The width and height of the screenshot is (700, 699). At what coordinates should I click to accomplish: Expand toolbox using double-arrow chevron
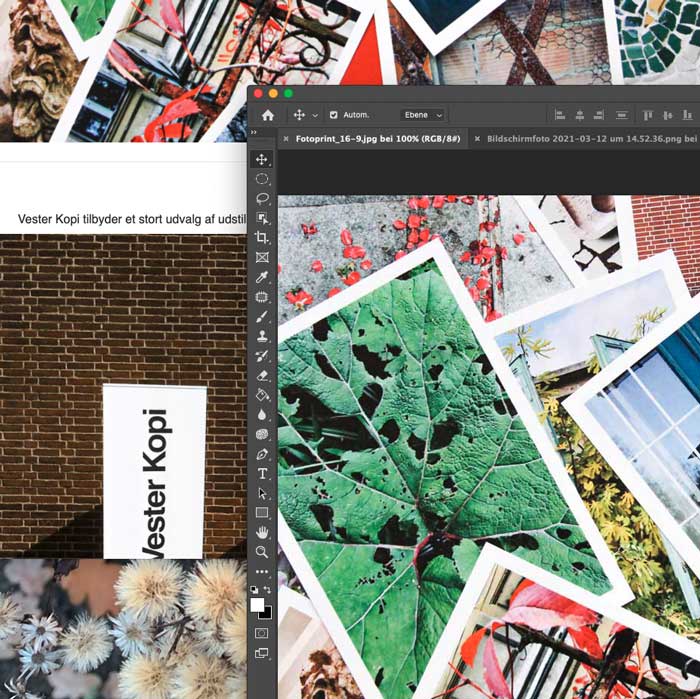[x=254, y=132]
